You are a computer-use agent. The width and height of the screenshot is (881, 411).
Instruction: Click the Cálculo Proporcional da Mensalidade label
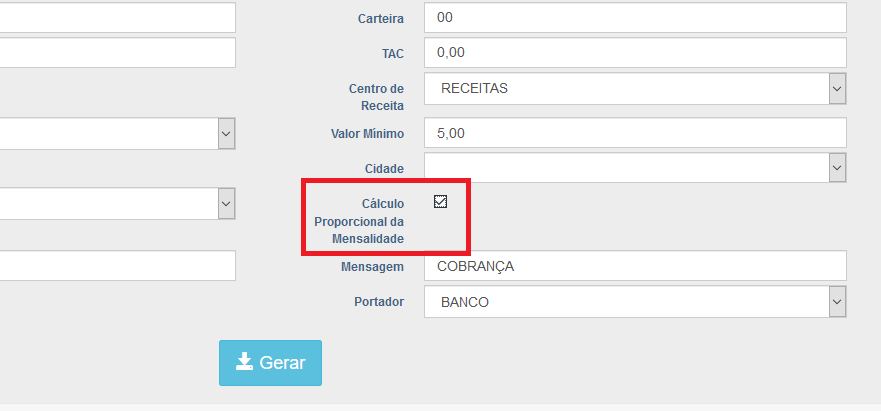click(359, 221)
